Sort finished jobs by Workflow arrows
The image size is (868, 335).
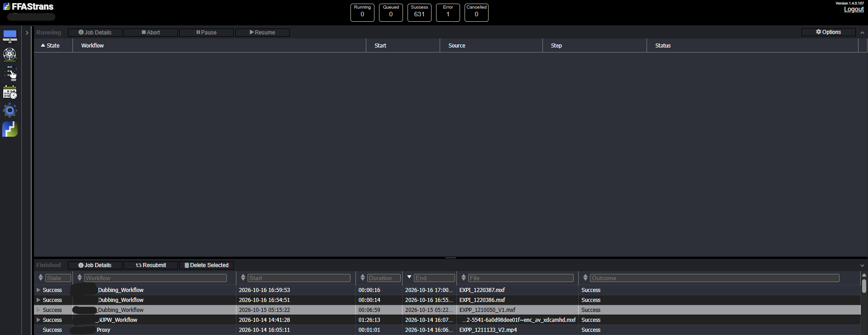pyautogui.click(x=80, y=278)
